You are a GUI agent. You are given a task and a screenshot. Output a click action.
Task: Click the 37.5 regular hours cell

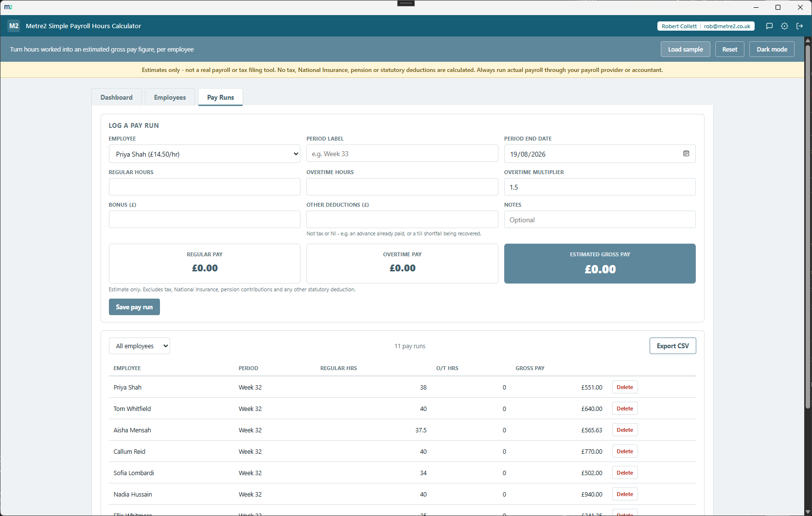(421, 430)
